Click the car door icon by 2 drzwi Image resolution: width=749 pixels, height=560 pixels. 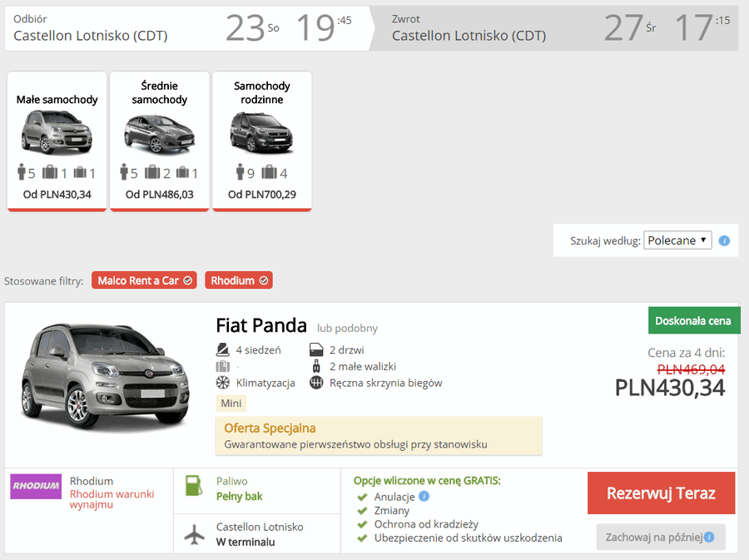(316, 350)
